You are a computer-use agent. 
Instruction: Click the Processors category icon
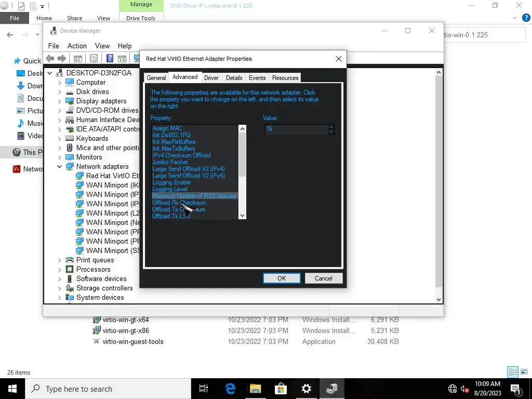click(70, 270)
